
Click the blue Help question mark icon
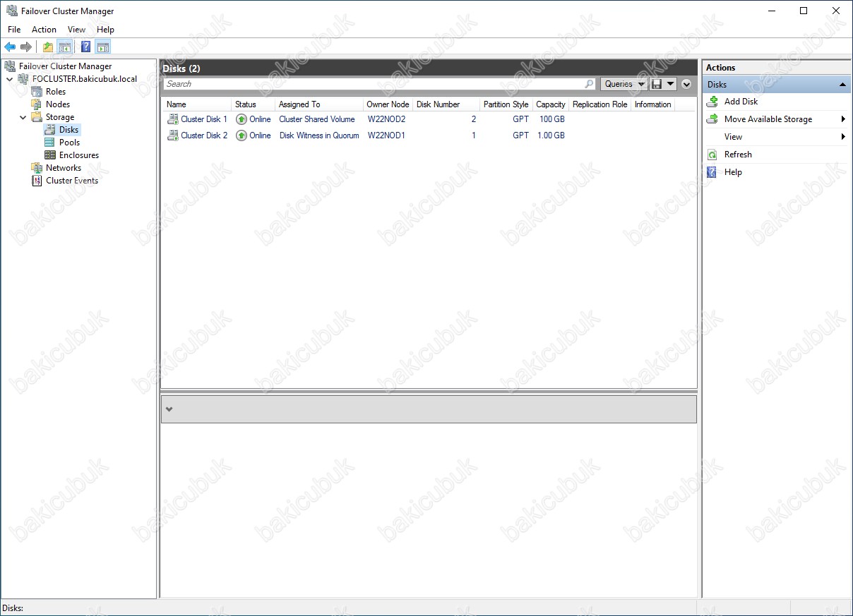tap(85, 47)
